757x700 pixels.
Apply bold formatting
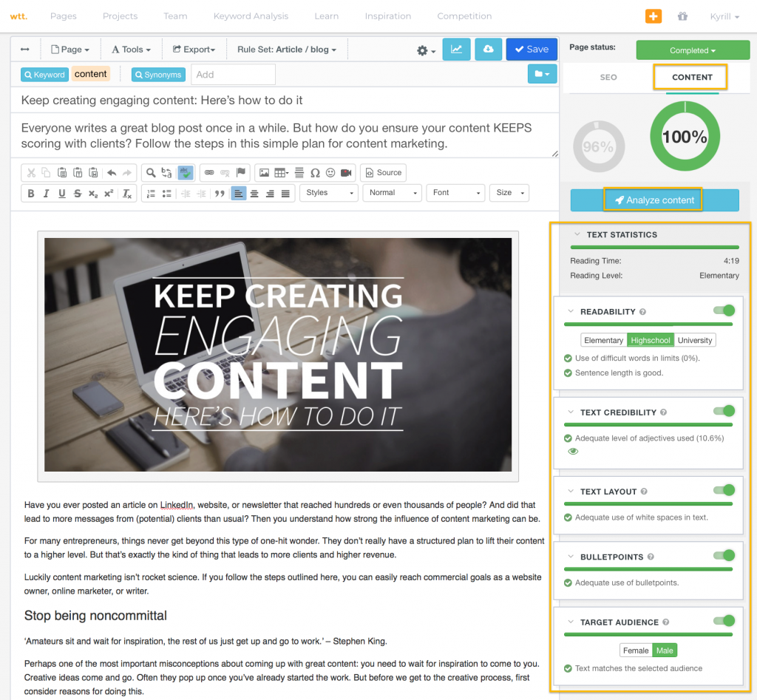31,194
